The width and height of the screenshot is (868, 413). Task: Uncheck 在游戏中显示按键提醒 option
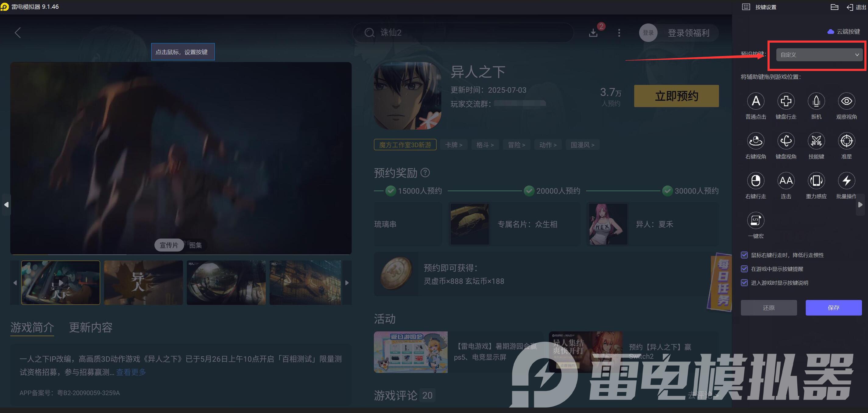click(x=744, y=269)
